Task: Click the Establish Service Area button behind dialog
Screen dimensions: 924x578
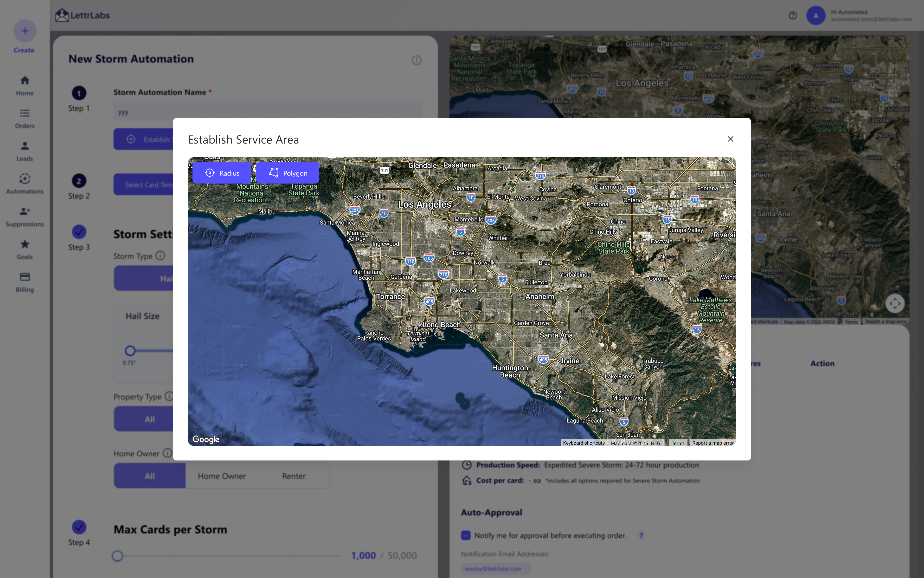Action: pyautogui.click(x=144, y=139)
